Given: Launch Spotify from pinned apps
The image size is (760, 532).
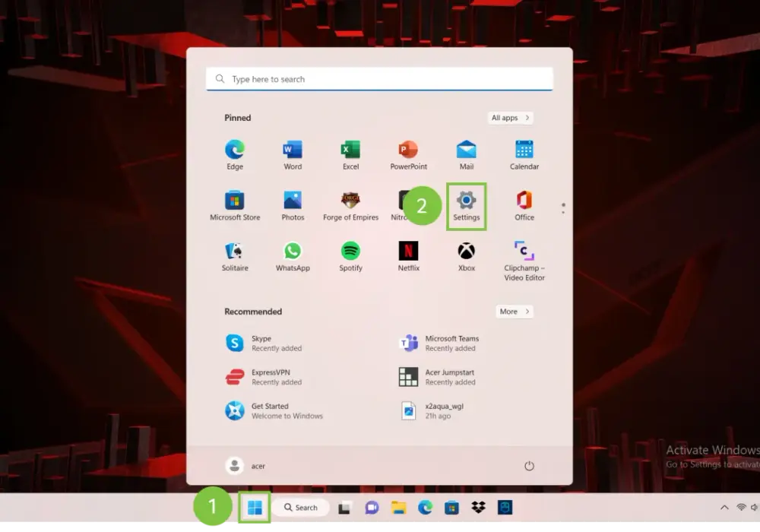Looking at the screenshot, I should [350, 257].
